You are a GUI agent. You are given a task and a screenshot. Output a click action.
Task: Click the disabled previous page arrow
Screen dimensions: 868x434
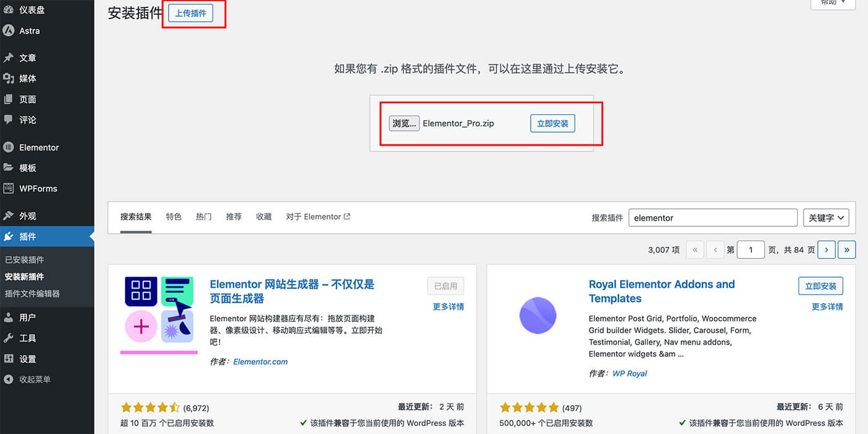click(715, 250)
